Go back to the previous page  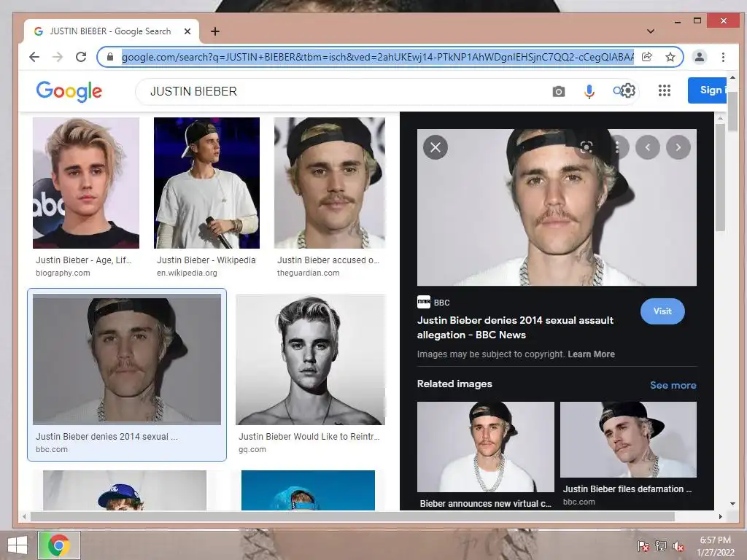click(34, 57)
